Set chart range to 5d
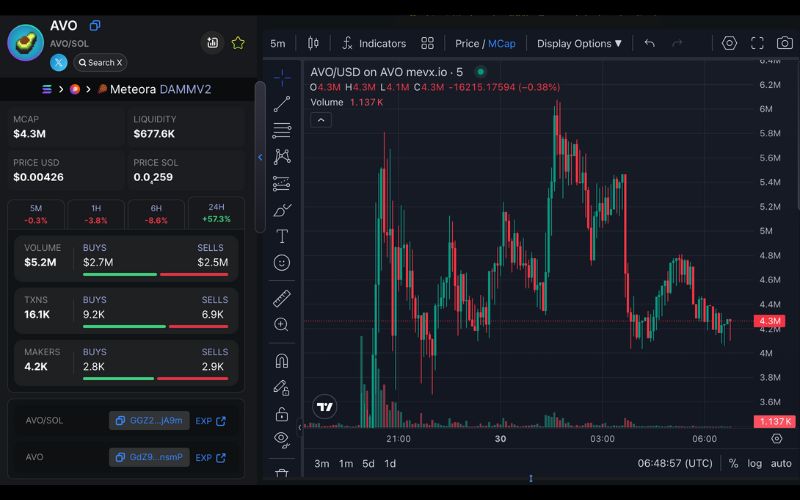Image resolution: width=800 pixels, height=500 pixels. pos(368,463)
